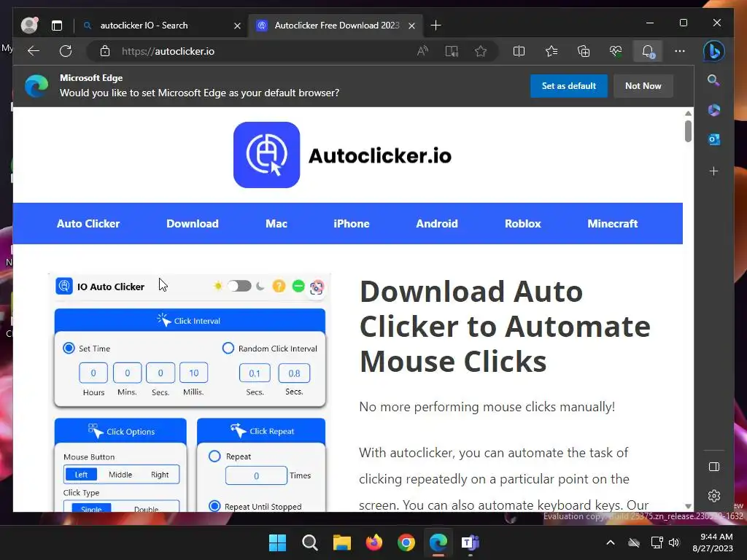This screenshot has height=560, width=747.
Task: Show hidden system tray icons chevron
Action: pyautogui.click(x=611, y=542)
